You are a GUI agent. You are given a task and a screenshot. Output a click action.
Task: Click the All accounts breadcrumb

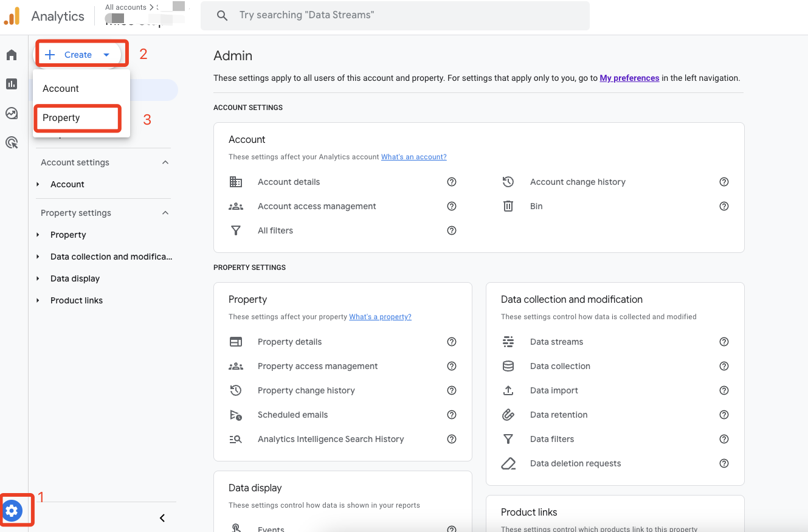point(125,7)
